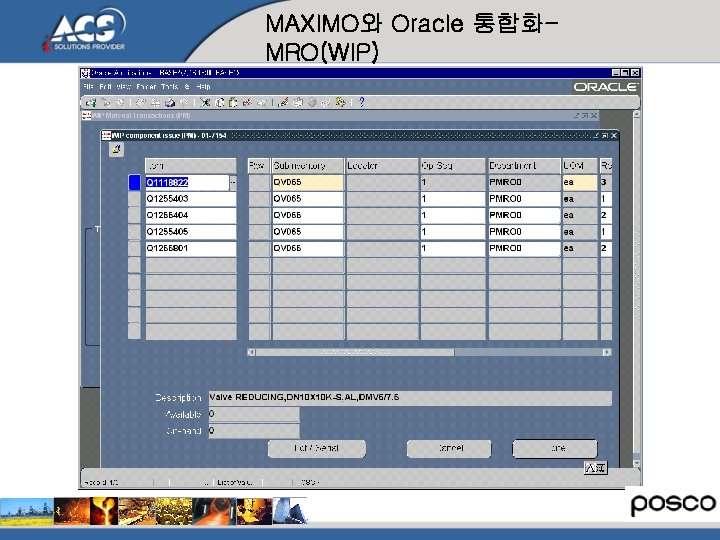Click the Korean IME indicator
720x540 pixels.
(x=595, y=468)
